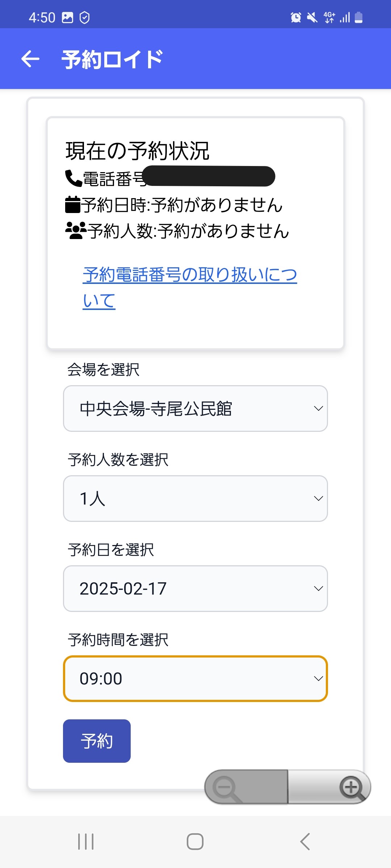Open the 予約人数 dropdown showing 1人

tap(195, 498)
